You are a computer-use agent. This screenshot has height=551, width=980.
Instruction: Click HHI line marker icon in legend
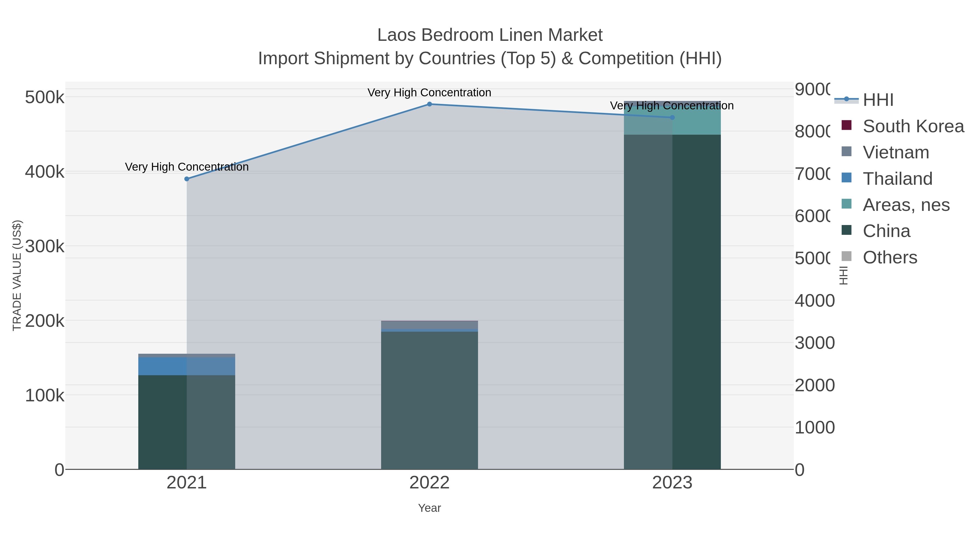click(x=846, y=100)
